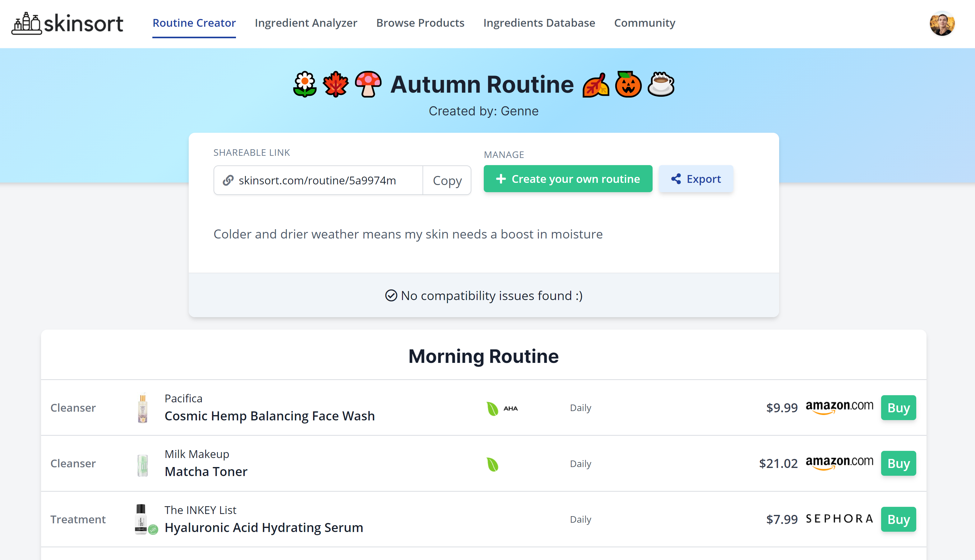Click Daily frequency for Cosmic Hemp Face Wash

point(580,408)
